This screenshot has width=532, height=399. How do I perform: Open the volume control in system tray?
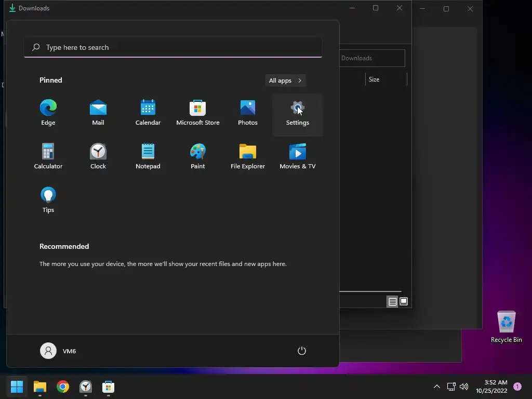click(464, 387)
